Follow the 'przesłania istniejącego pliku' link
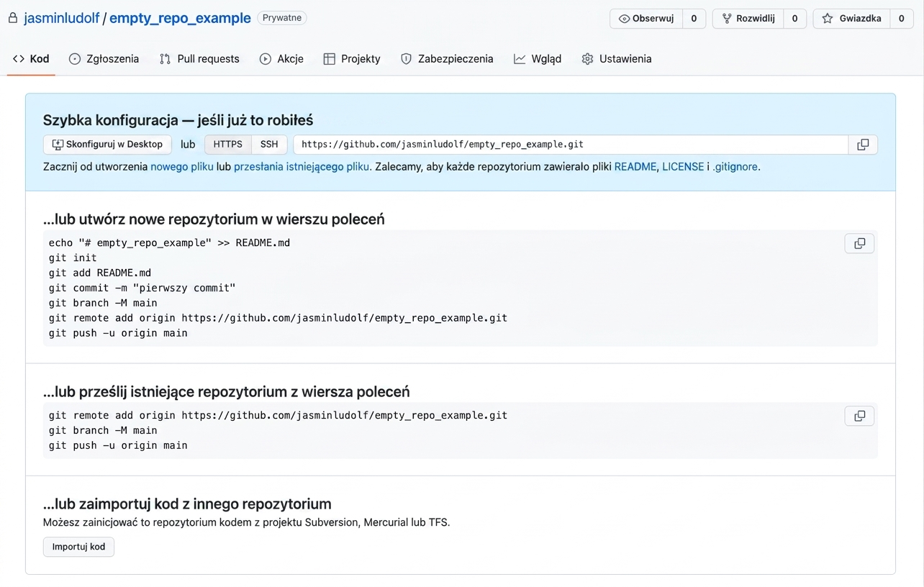Image resolution: width=924 pixels, height=587 pixels. pyautogui.click(x=302, y=167)
